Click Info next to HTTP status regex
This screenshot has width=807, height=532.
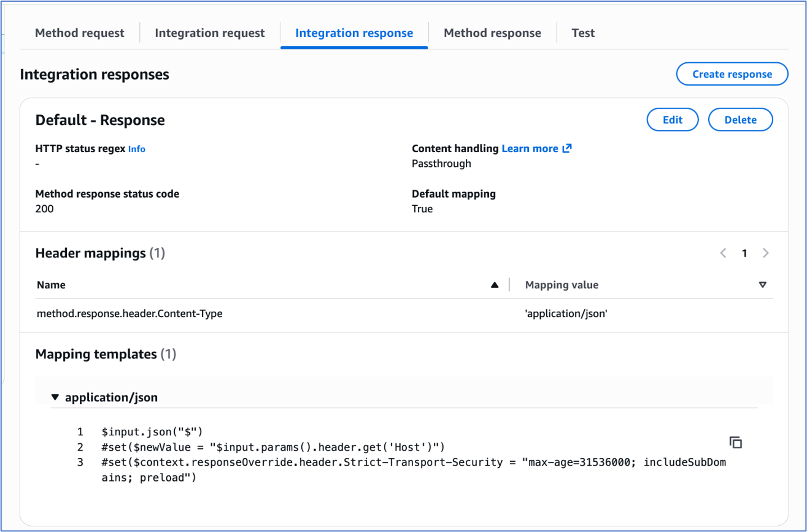137,148
